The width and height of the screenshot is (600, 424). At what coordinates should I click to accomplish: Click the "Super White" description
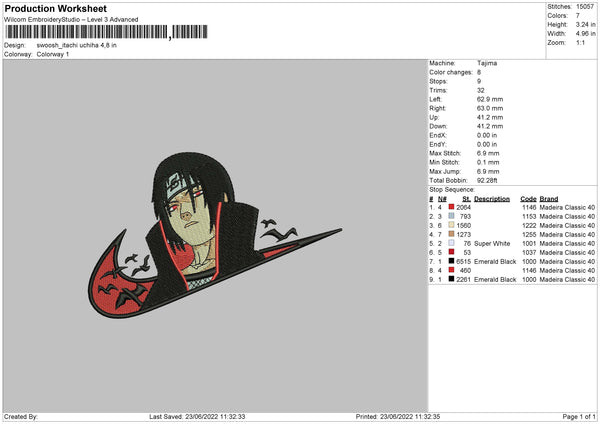pos(492,243)
